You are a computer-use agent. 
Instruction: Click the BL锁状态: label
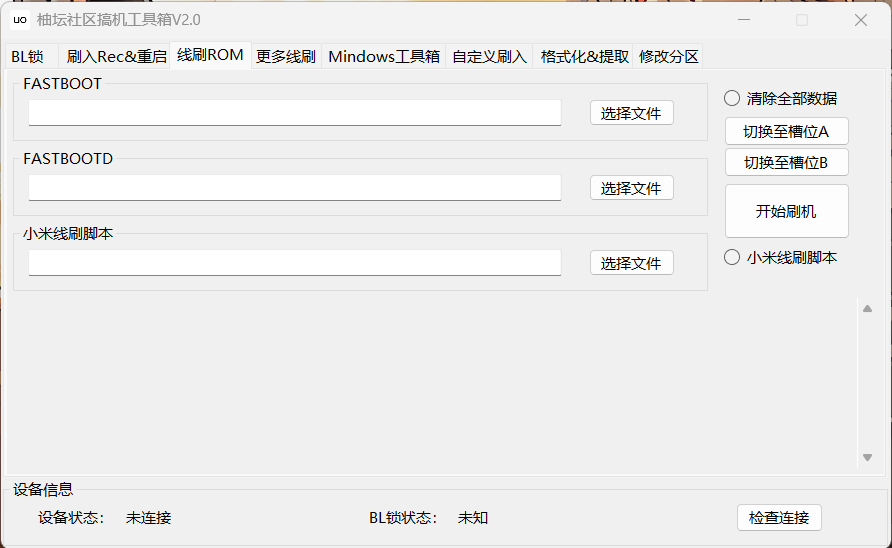(x=403, y=518)
